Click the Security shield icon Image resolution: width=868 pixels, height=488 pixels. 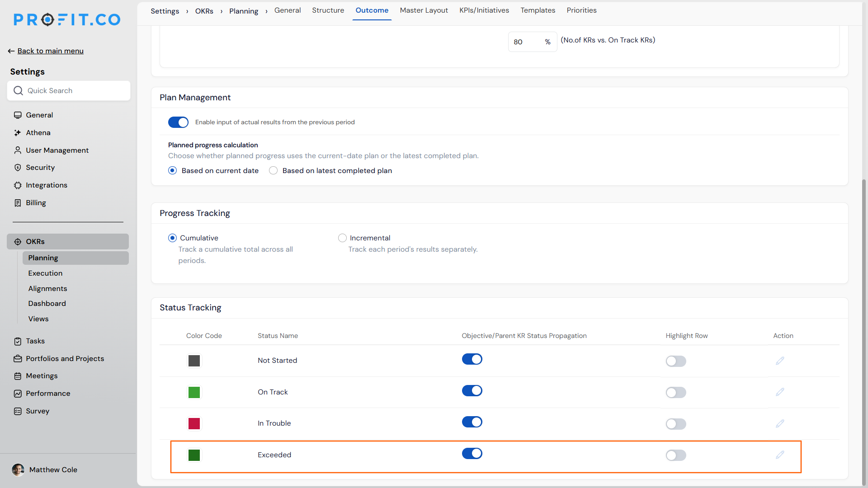(18, 168)
